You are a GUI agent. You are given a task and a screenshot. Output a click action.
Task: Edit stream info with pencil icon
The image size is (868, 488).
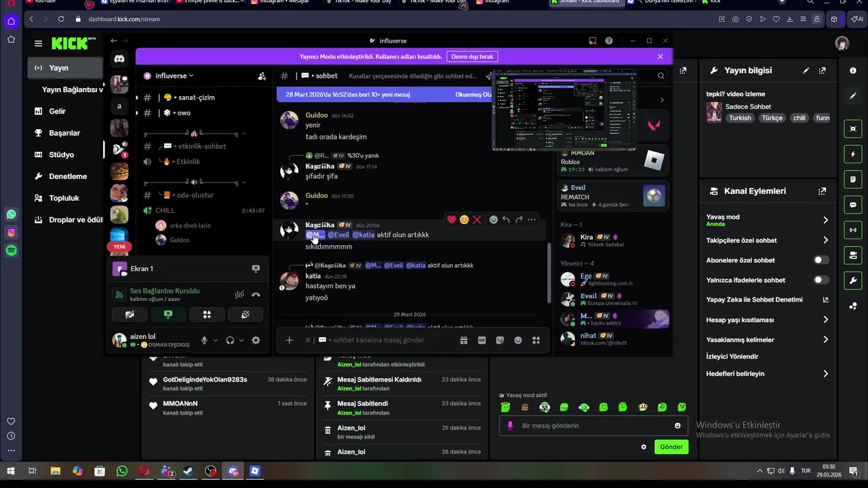806,70
